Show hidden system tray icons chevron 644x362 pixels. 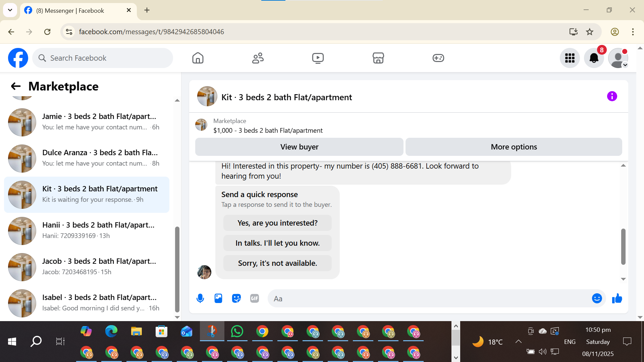coord(518,342)
